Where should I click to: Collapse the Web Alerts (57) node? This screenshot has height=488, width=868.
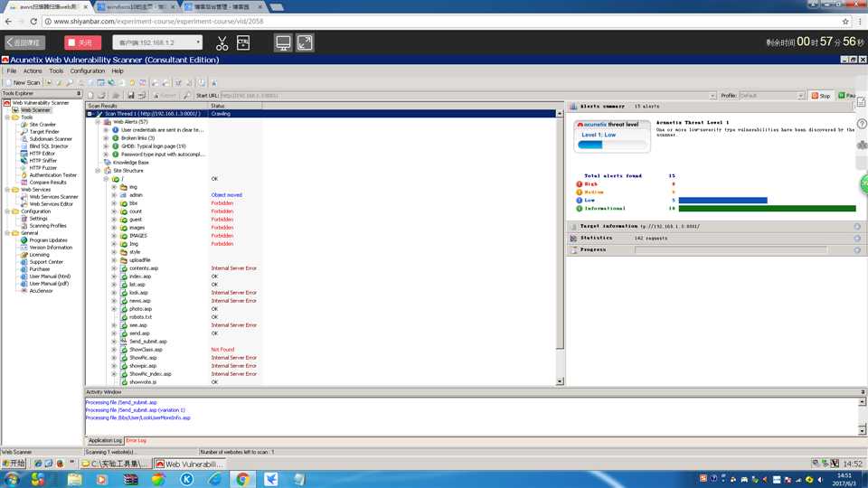click(x=98, y=122)
